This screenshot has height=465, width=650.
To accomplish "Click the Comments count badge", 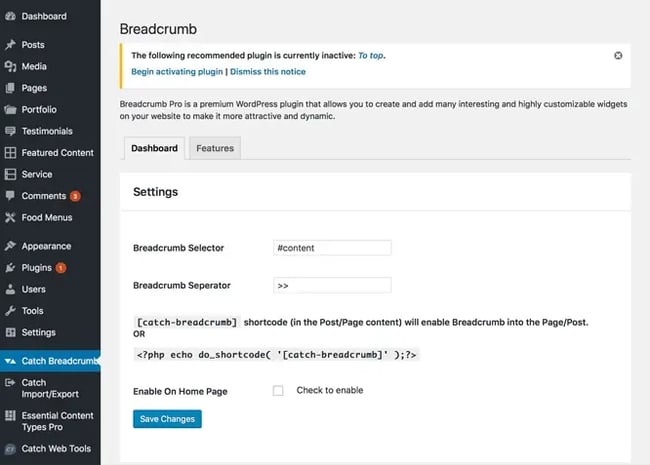I will [x=75, y=196].
